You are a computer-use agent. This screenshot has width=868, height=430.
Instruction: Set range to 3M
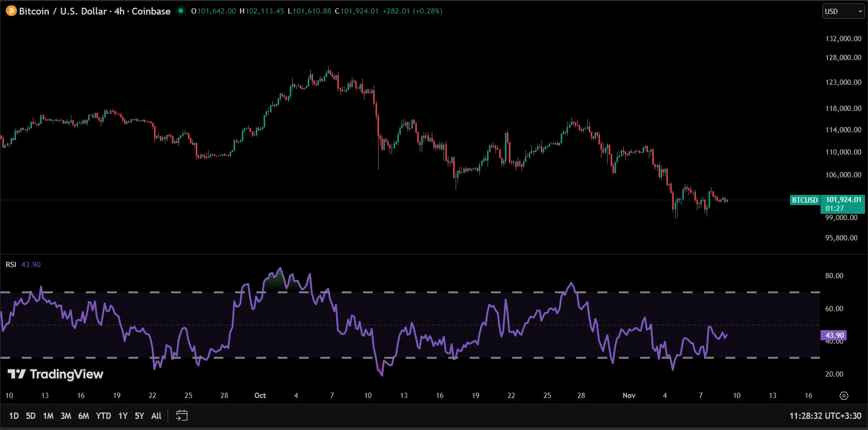coord(66,415)
